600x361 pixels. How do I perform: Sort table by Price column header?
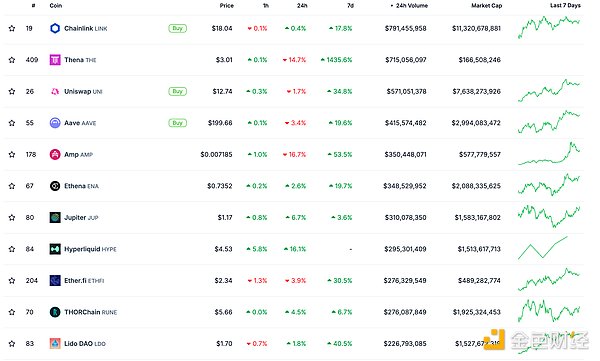click(x=227, y=6)
